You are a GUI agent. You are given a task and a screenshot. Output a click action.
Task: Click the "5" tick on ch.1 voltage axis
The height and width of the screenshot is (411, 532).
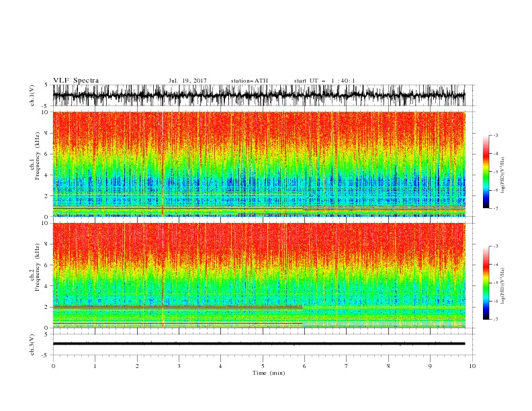pos(47,85)
